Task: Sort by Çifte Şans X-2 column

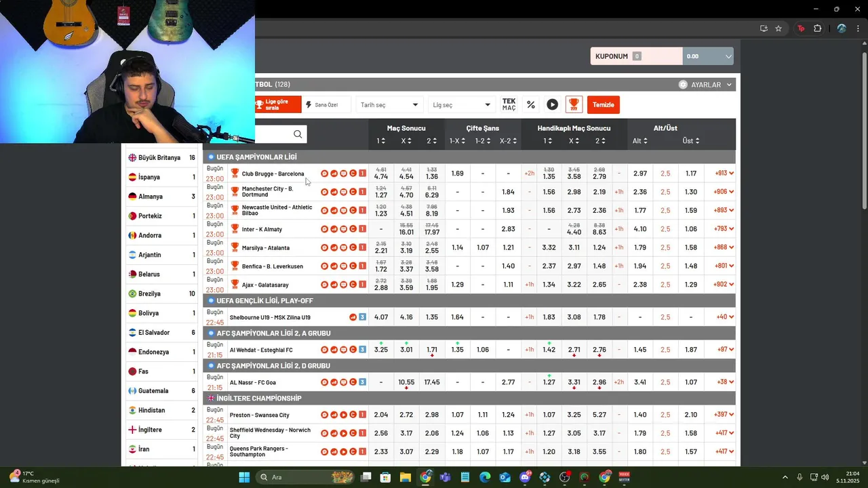Action: (508, 141)
